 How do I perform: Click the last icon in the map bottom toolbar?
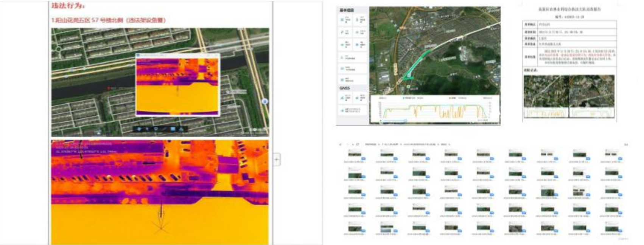coord(181,129)
